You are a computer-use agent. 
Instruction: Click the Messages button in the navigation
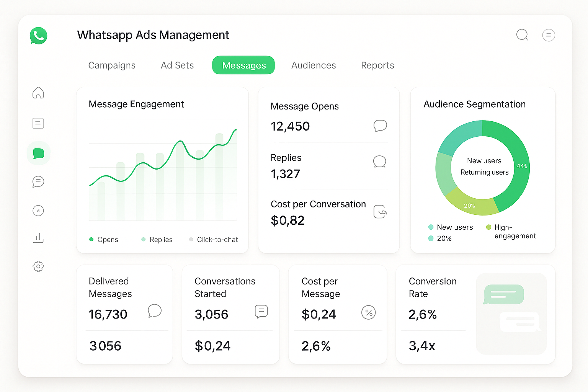click(x=243, y=65)
